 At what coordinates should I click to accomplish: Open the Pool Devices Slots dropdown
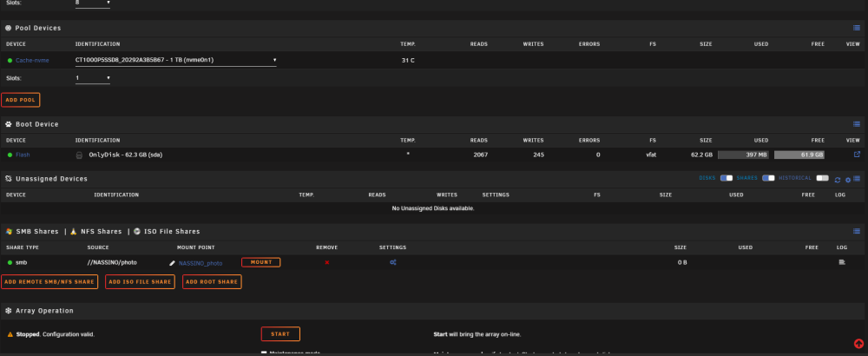(x=93, y=78)
